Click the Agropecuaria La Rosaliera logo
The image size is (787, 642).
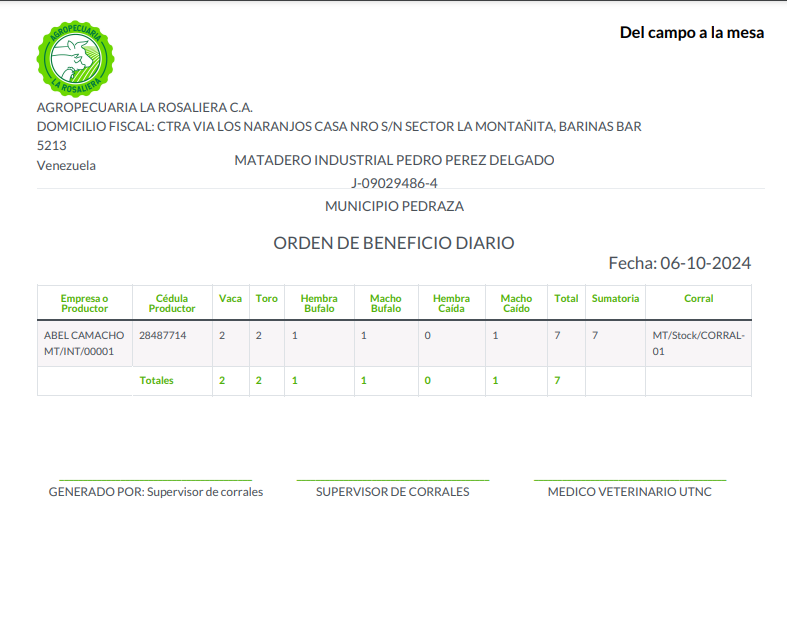coord(75,58)
